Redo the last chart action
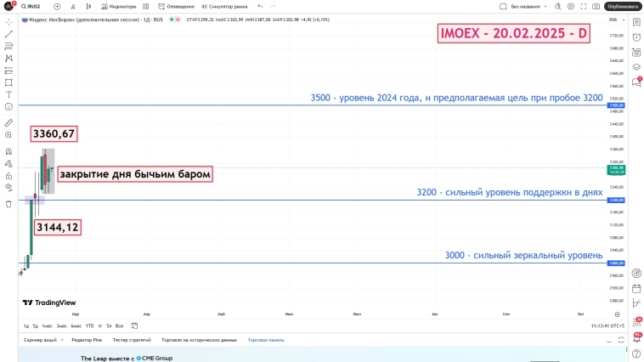 click(273, 7)
